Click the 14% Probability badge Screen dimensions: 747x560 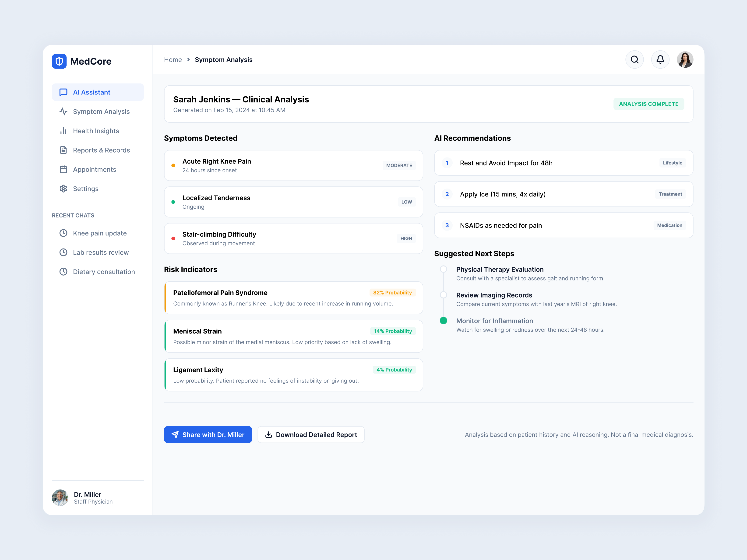[x=393, y=331]
